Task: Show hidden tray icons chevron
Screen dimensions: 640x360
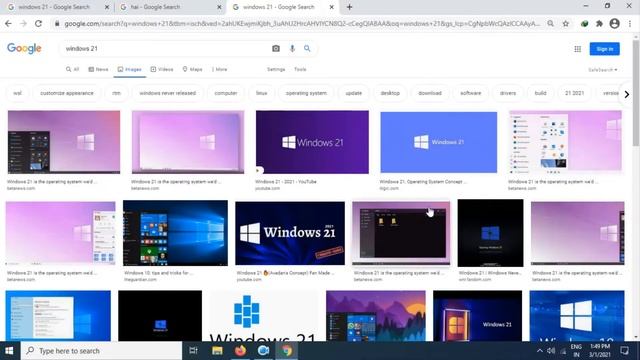Action: coord(540,351)
